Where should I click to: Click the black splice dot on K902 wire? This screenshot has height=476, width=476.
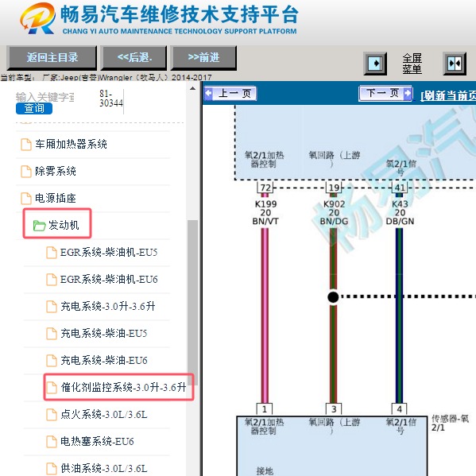click(x=333, y=297)
